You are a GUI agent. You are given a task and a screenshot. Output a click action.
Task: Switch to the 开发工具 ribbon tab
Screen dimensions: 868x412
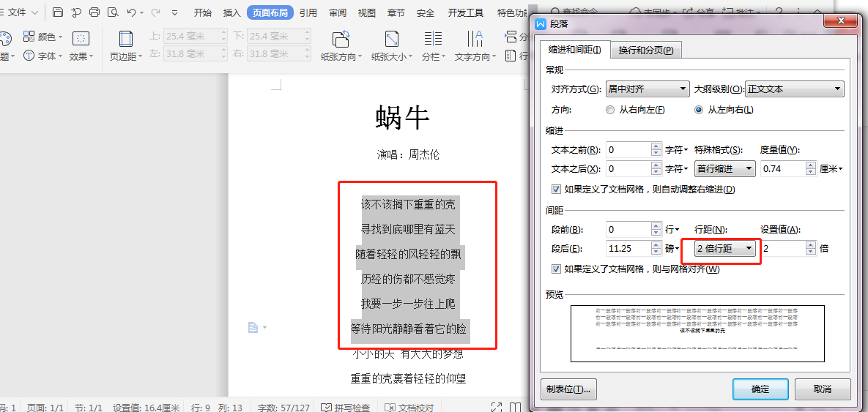click(x=466, y=12)
